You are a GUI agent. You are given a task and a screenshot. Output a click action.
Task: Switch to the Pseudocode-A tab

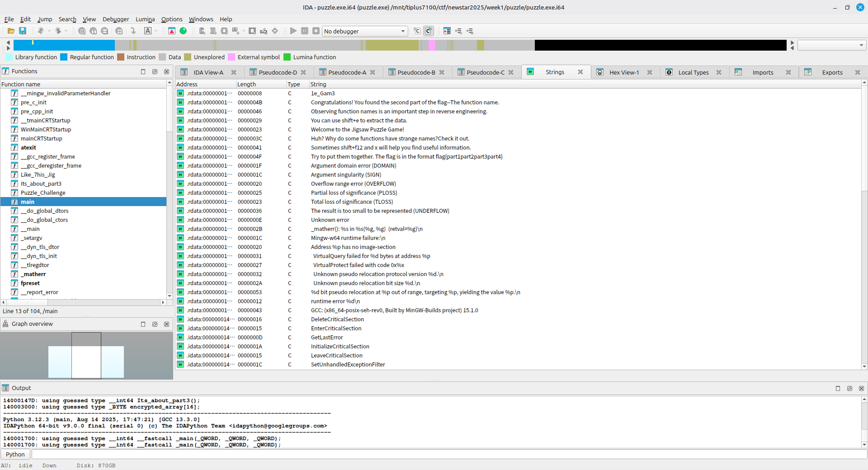click(347, 72)
